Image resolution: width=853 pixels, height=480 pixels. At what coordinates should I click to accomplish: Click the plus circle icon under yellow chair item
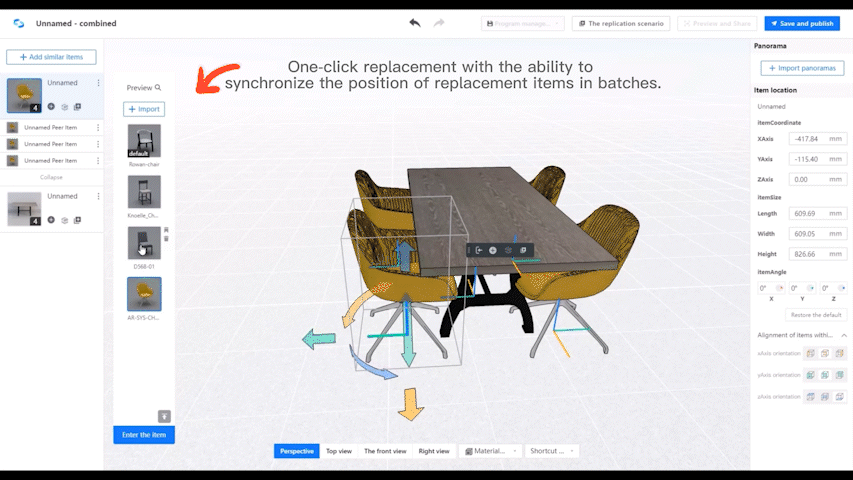coord(51,106)
